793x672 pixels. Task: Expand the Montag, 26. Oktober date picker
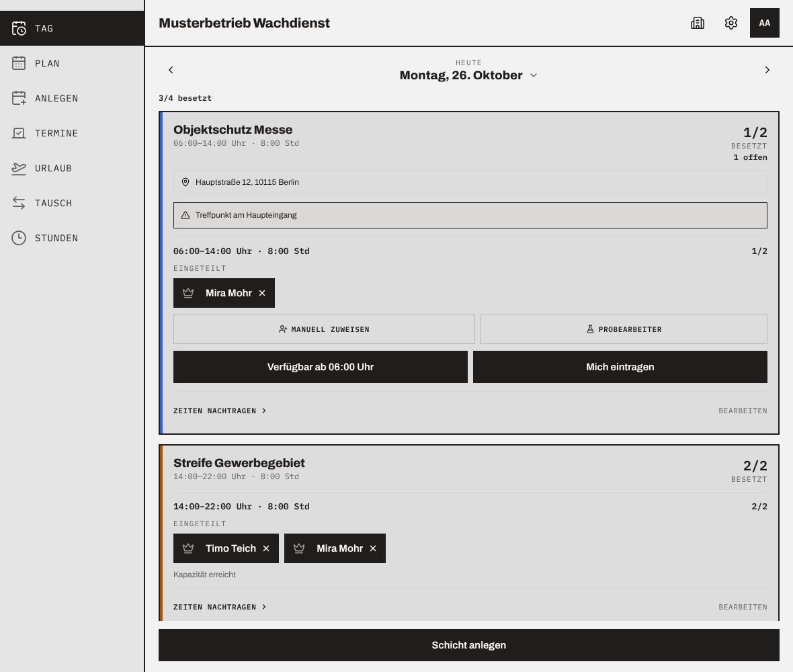(x=468, y=75)
